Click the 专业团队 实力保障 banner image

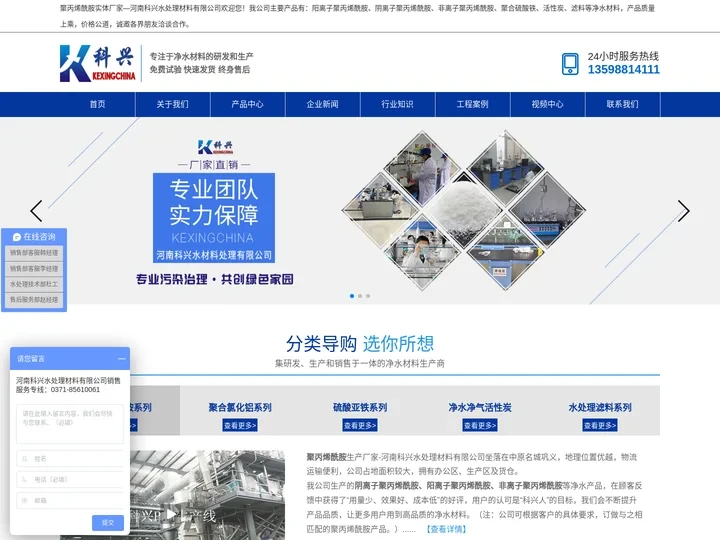pyautogui.click(x=214, y=218)
